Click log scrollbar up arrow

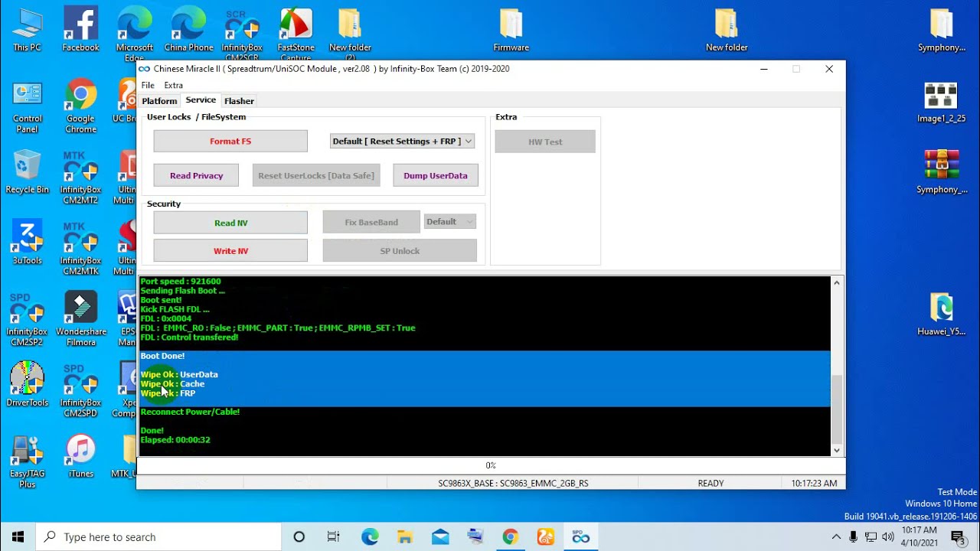[837, 283]
